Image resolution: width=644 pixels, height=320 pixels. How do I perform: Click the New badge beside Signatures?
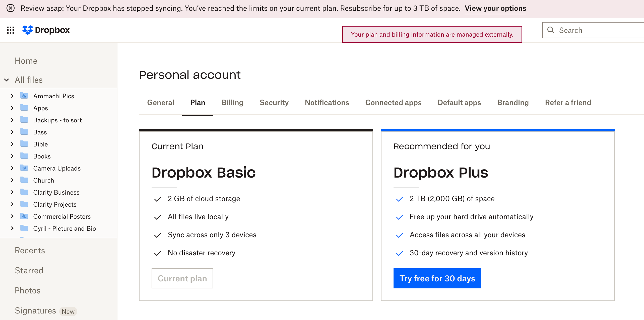click(68, 311)
